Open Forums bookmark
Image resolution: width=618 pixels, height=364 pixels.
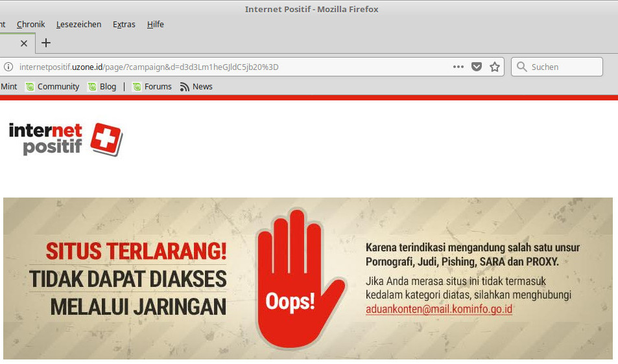(152, 87)
